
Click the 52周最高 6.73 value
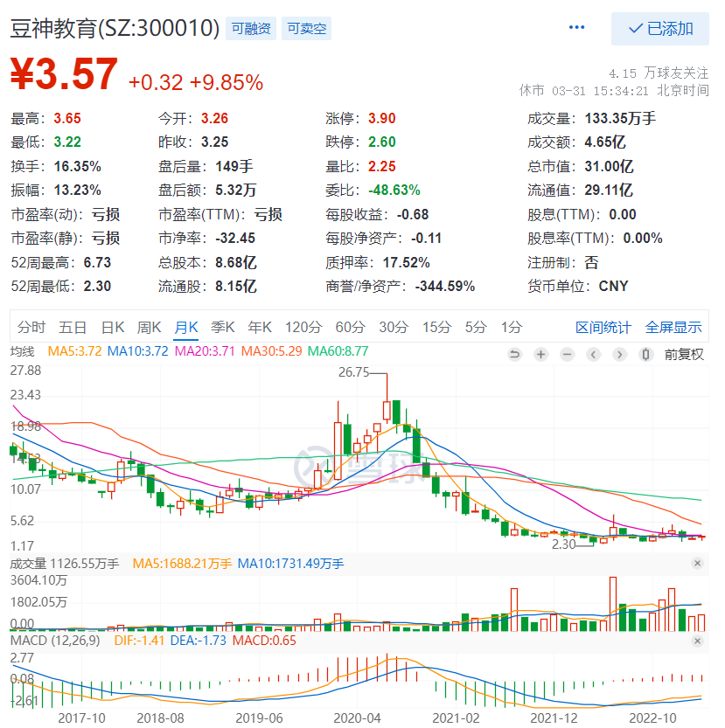point(97,263)
